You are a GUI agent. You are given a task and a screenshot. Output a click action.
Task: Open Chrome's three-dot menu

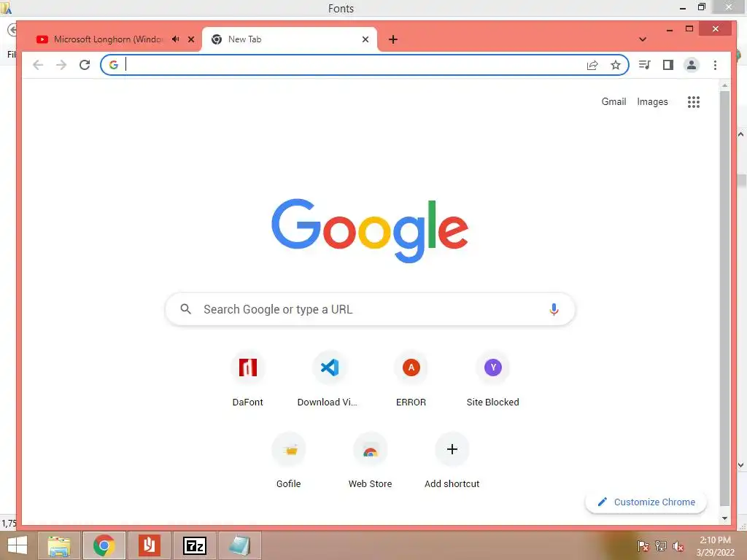tap(715, 65)
